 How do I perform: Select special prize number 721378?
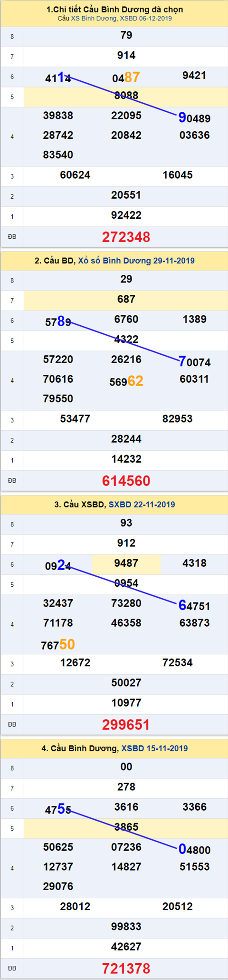coord(126,969)
